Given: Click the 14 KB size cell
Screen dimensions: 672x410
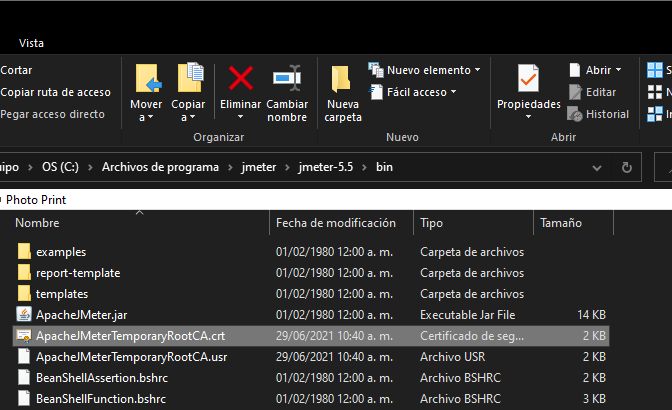Looking at the screenshot, I should [x=591, y=315].
